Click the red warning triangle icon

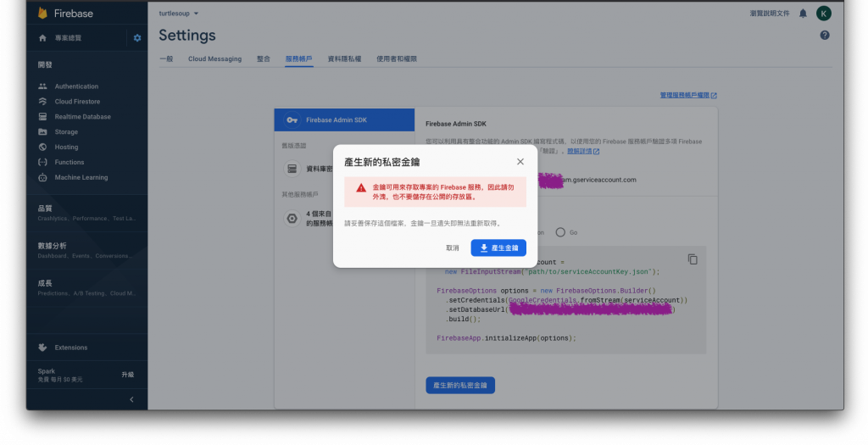pyautogui.click(x=361, y=187)
